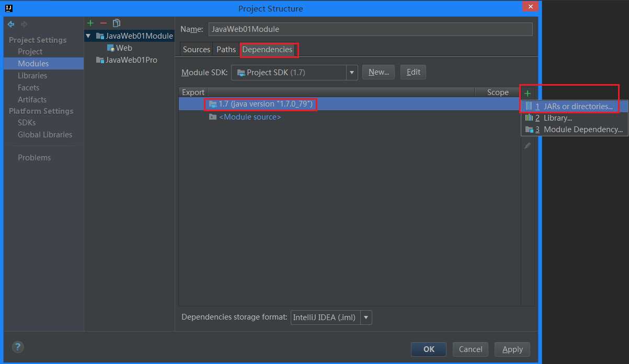
Task: Select Modules in Project Settings
Action: click(x=43, y=64)
